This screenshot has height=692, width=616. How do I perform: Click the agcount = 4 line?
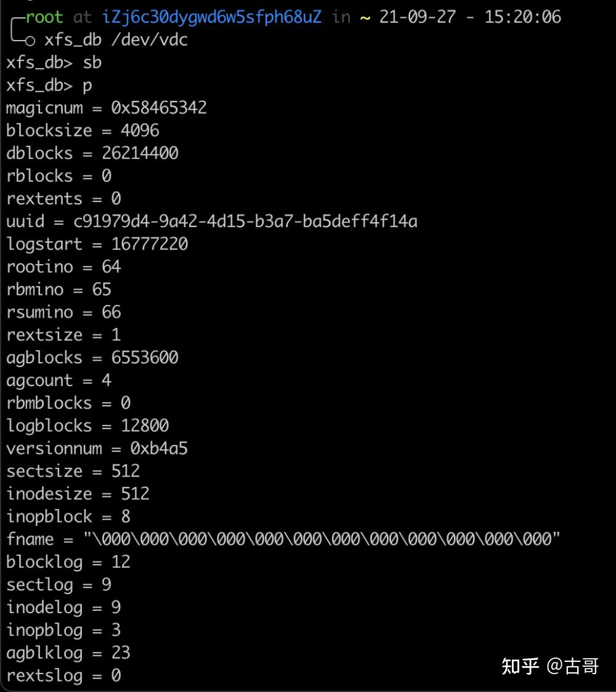(x=59, y=380)
